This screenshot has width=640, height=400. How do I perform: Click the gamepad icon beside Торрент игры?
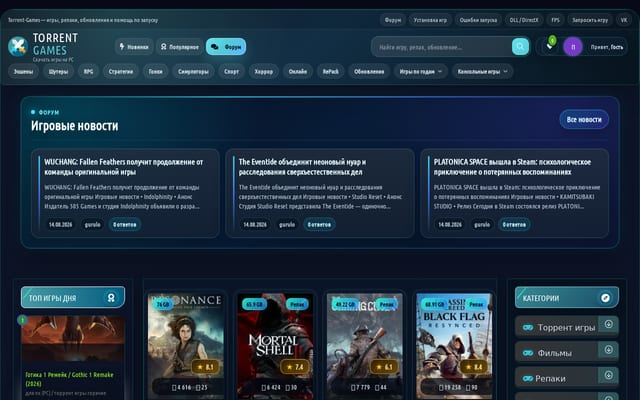[528, 327]
